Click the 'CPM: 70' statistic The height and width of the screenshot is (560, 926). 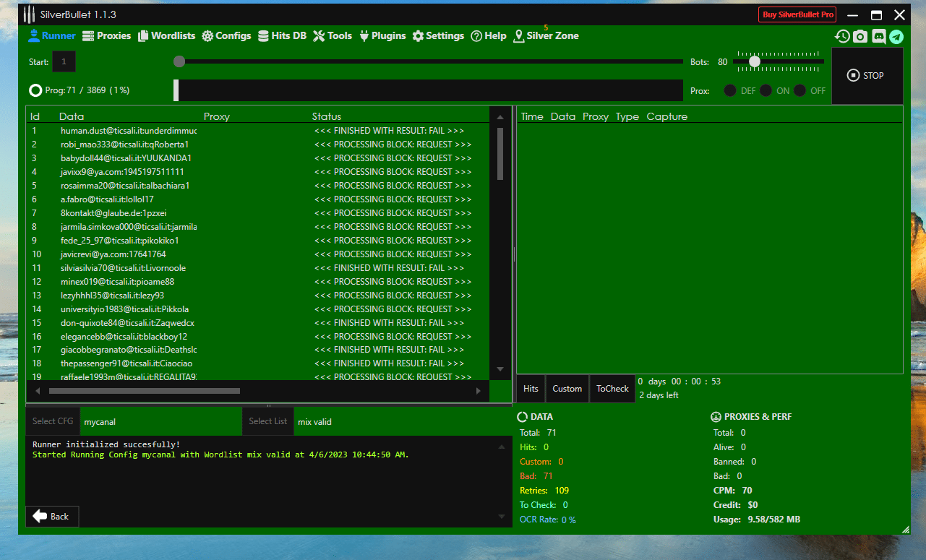coord(733,491)
